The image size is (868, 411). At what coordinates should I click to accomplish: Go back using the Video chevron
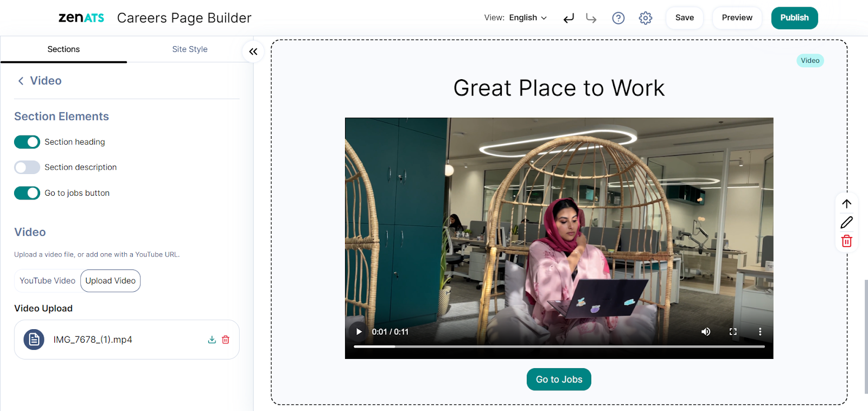[x=21, y=81]
